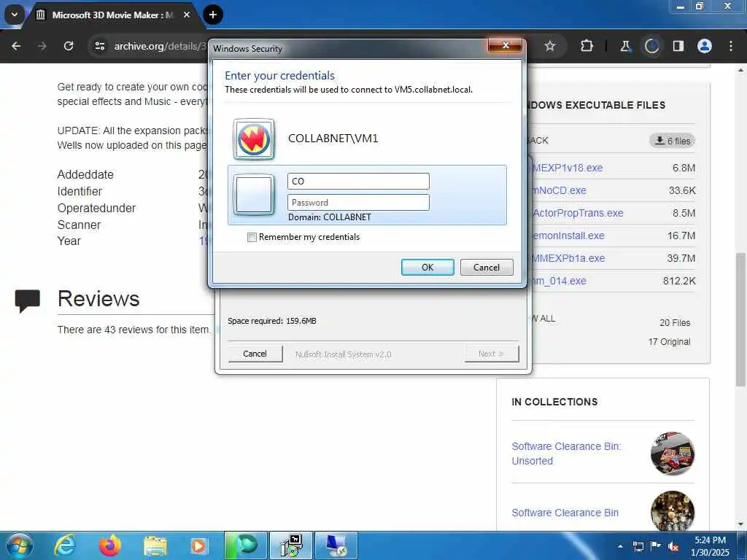Open site information icon in address bar

99,46
